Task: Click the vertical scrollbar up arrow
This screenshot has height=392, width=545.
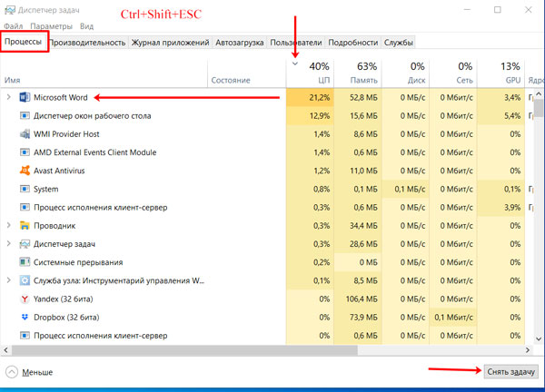Action: point(539,93)
